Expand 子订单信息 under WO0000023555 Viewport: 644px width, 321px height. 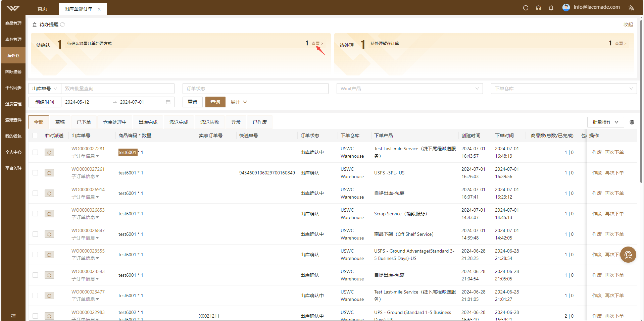point(85,258)
